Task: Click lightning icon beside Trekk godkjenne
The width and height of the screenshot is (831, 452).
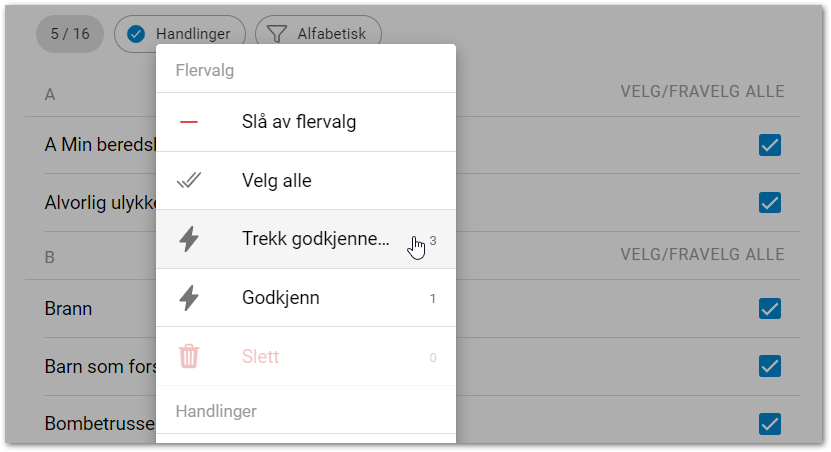Action: click(x=189, y=239)
